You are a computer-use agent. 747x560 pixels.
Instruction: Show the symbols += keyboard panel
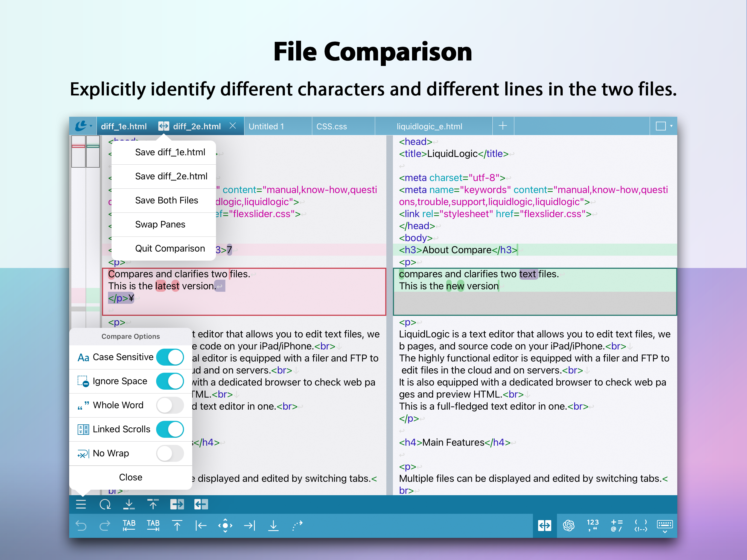(x=617, y=525)
